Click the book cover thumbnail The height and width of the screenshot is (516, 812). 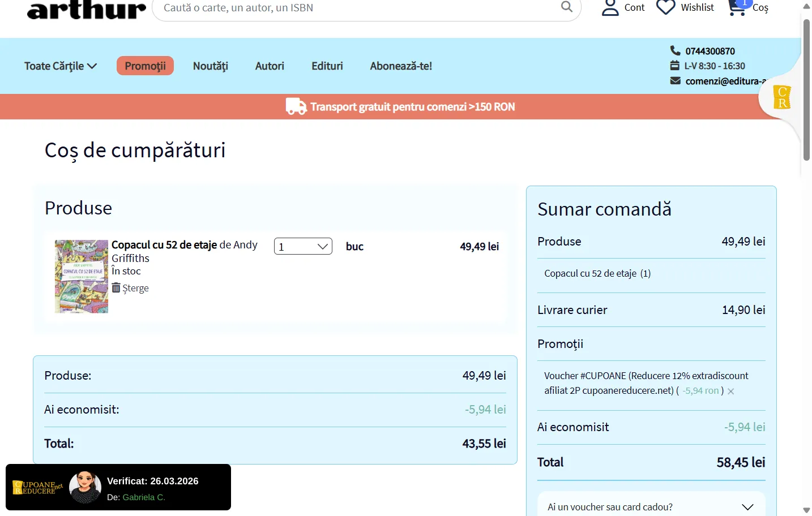[x=82, y=276]
